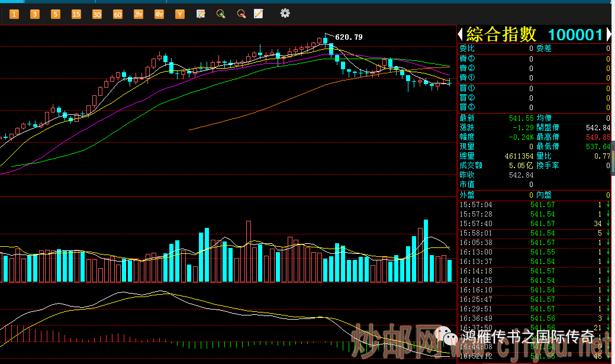Switch chart to 2hr period
This screenshot has height=364, width=615.
pyautogui.click(x=139, y=14)
